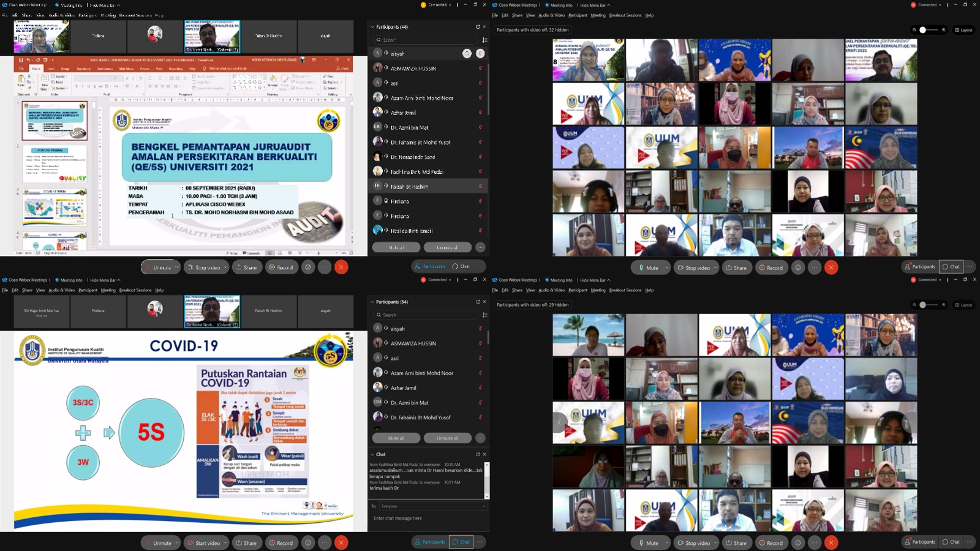Open panel options next to highlighted Chat button

pyautogui.click(x=480, y=542)
